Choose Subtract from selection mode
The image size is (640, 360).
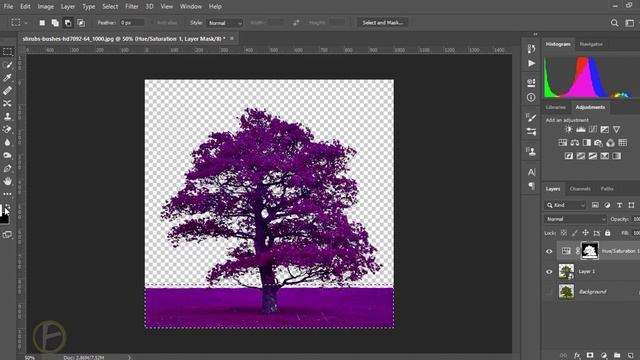tap(68, 23)
